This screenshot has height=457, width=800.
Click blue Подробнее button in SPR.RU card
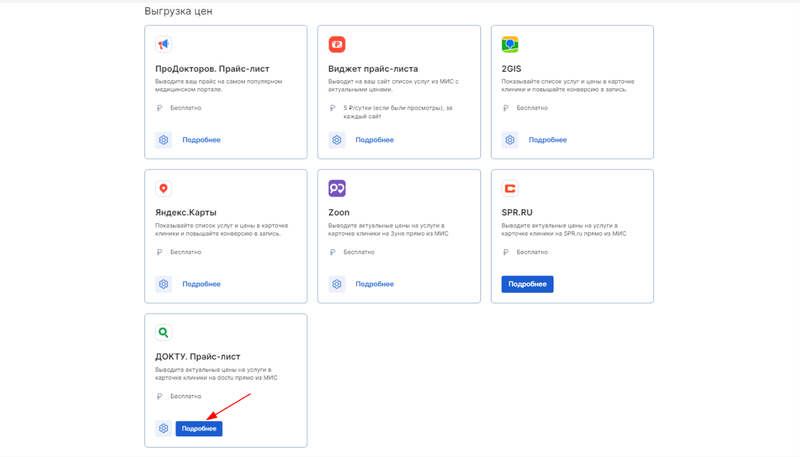527,284
